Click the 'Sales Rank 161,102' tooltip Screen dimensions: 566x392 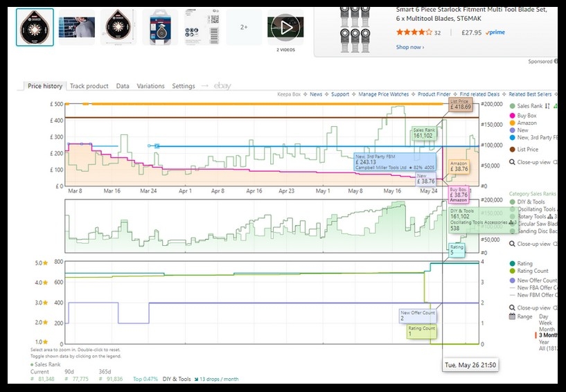tap(423, 133)
